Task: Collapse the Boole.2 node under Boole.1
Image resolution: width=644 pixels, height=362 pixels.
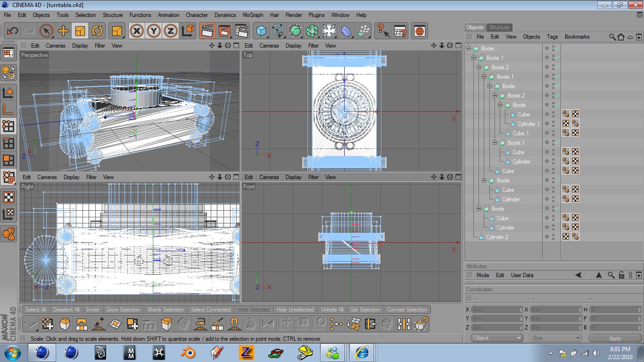Action: pyautogui.click(x=479, y=67)
